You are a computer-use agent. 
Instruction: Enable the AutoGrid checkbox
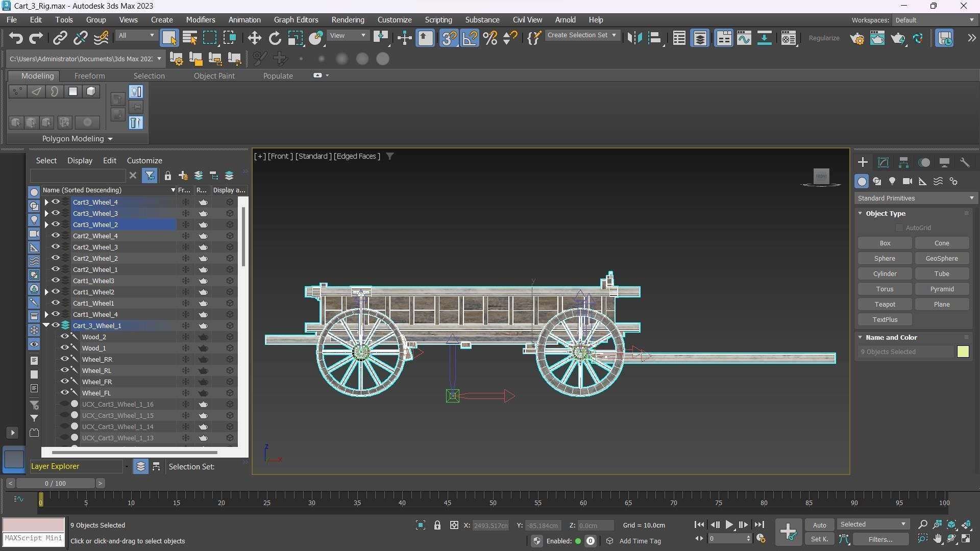pos(899,228)
